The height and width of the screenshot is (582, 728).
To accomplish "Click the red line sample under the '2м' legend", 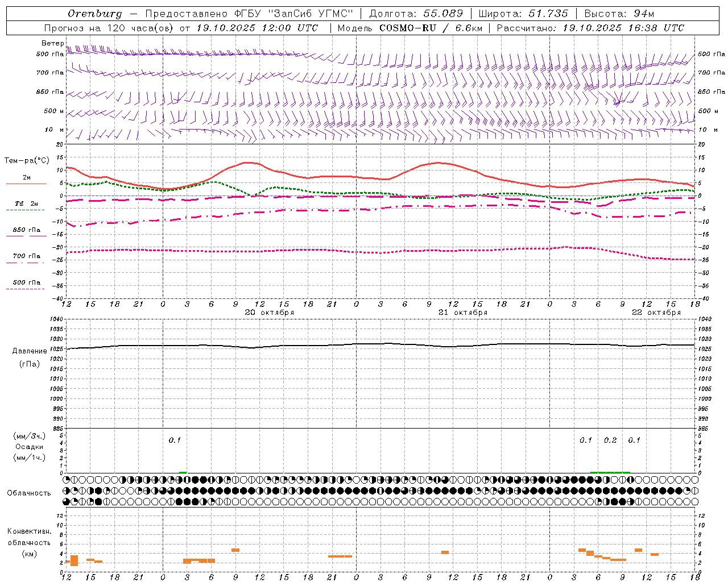I will 26,184.
